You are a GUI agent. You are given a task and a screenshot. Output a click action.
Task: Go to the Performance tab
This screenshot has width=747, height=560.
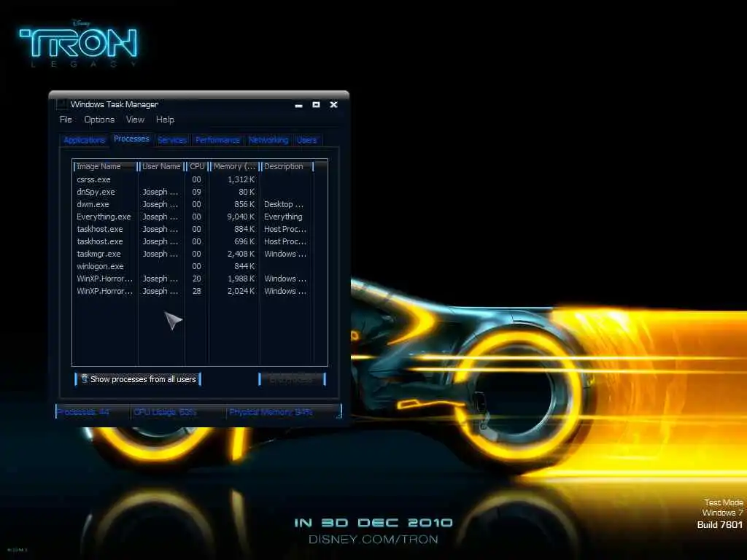point(217,140)
